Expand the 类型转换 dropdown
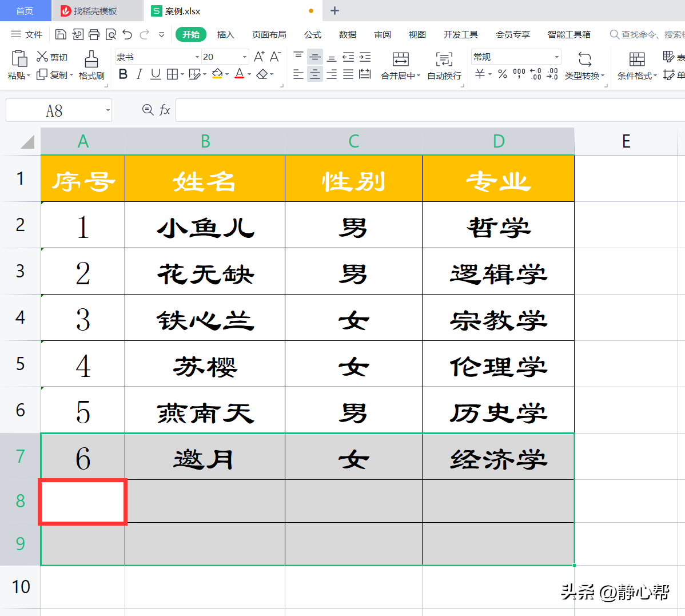The height and width of the screenshot is (616, 685). 603,76
